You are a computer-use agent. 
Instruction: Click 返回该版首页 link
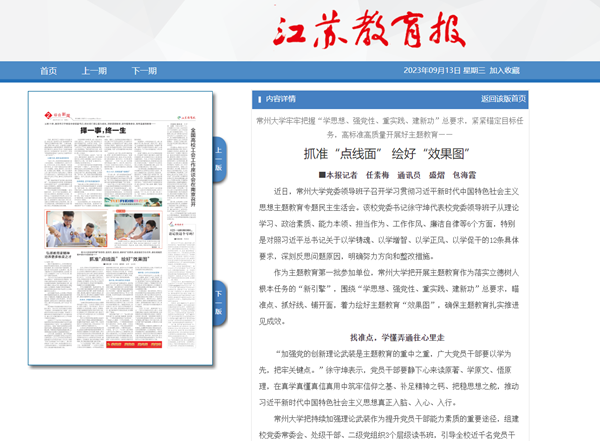click(x=502, y=99)
